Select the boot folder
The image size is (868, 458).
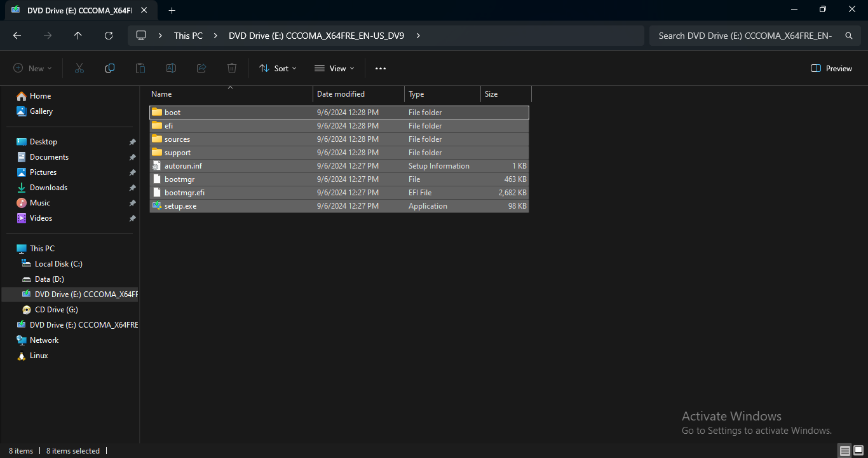coord(339,113)
